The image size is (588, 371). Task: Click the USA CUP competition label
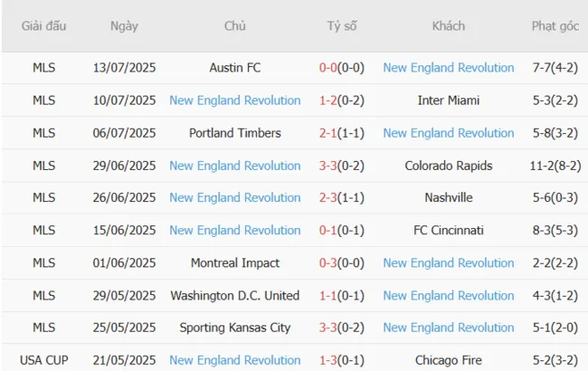pyautogui.click(x=43, y=360)
